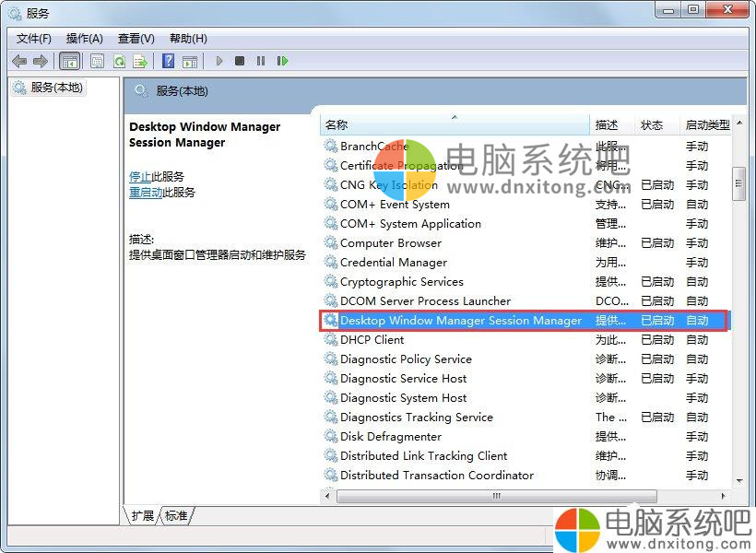Viewport: 756px width, 553px height.
Task: Click gear icon of Computer Browser
Action: tap(331, 242)
